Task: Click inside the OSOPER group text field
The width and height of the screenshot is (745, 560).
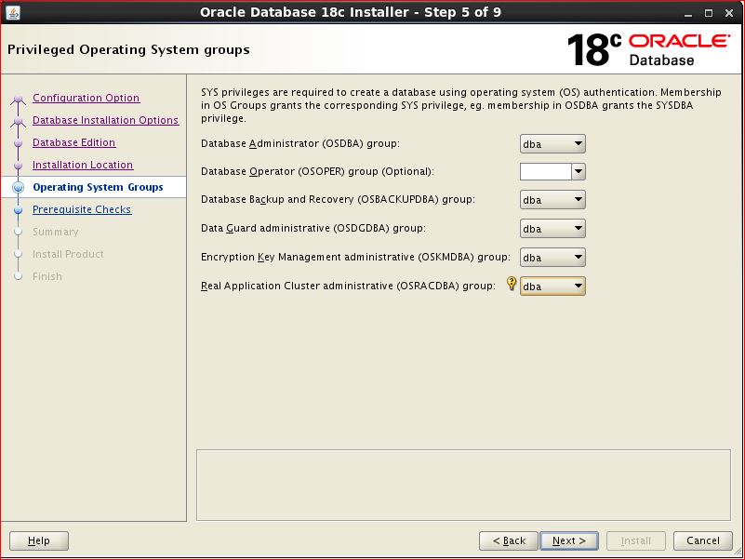Action: pyautogui.click(x=545, y=172)
